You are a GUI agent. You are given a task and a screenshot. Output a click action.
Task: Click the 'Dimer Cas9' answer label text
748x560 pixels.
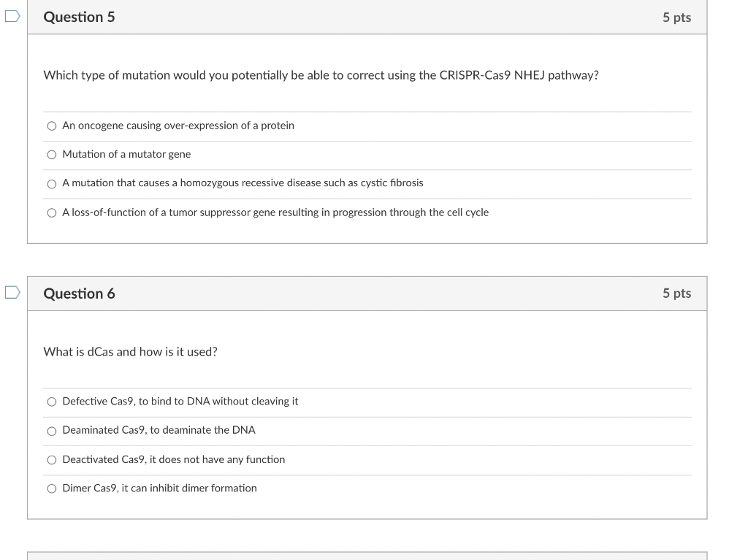coord(159,488)
